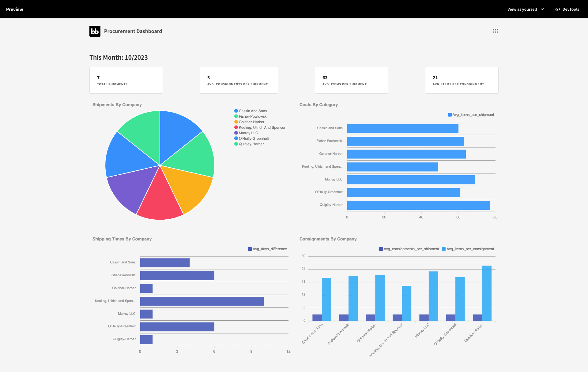Toggle Quigley-Harber pie legend entry
The height and width of the screenshot is (372, 588).
click(x=249, y=144)
